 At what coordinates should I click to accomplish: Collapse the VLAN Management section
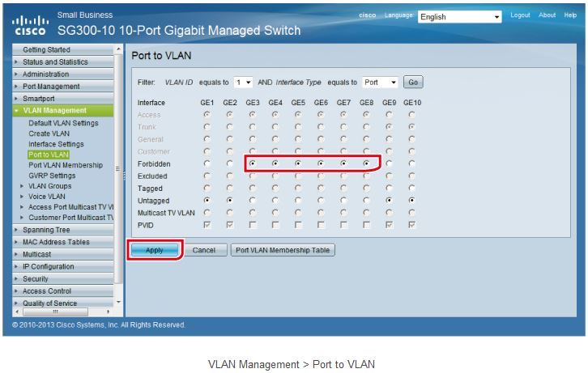(55, 111)
